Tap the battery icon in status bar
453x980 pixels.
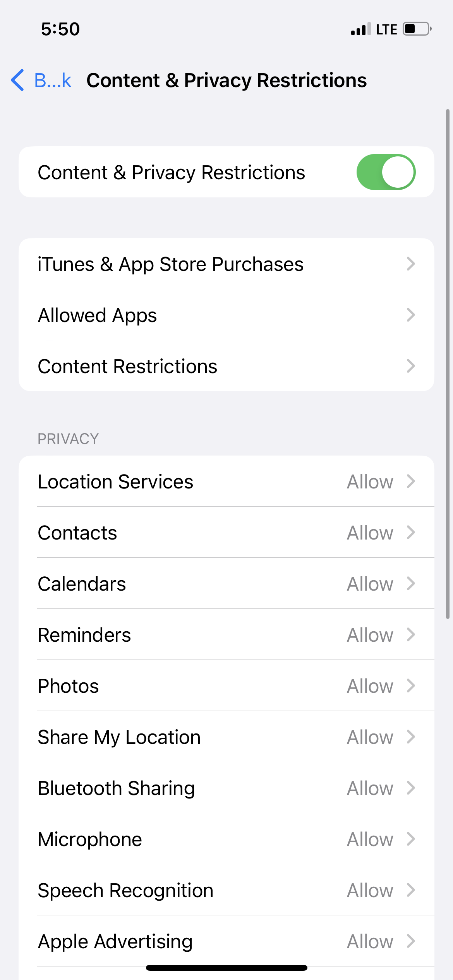click(417, 29)
